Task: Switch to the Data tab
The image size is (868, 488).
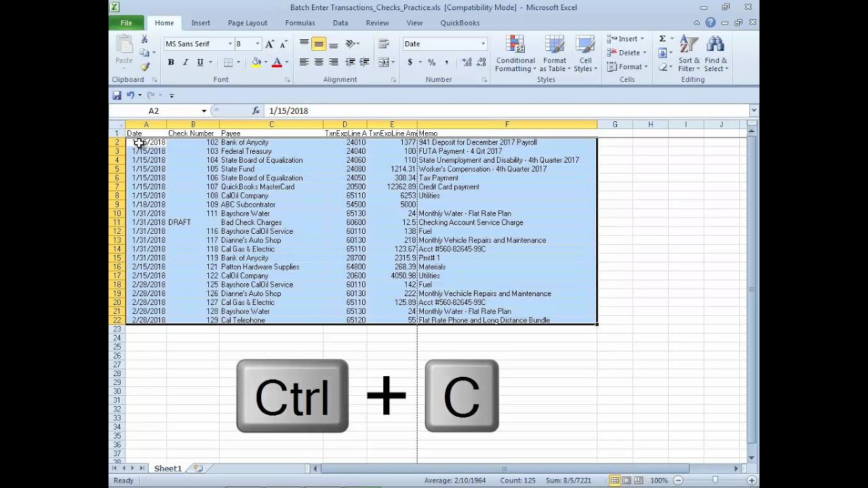Action: pyautogui.click(x=340, y=23)
